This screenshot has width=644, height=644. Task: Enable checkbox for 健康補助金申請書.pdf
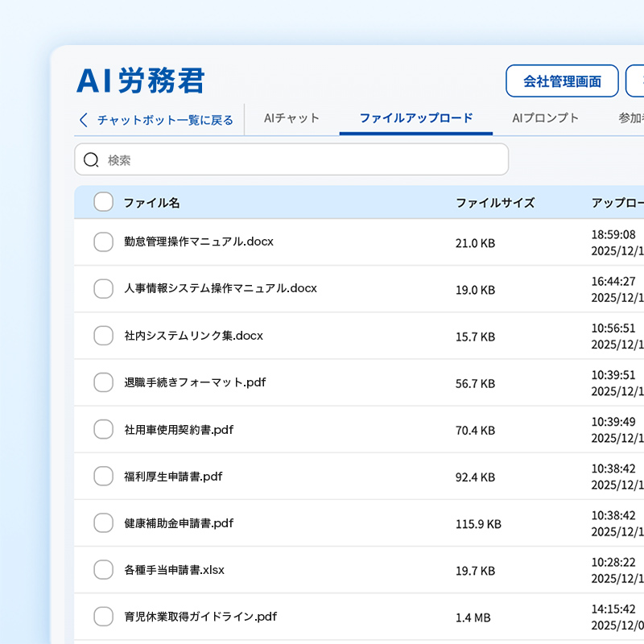click(103, 523)
